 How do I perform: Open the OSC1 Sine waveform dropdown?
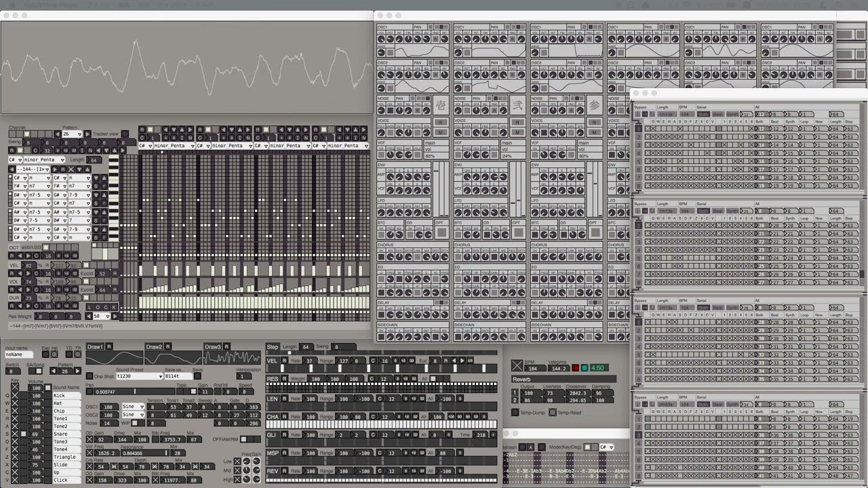(133, 407)
